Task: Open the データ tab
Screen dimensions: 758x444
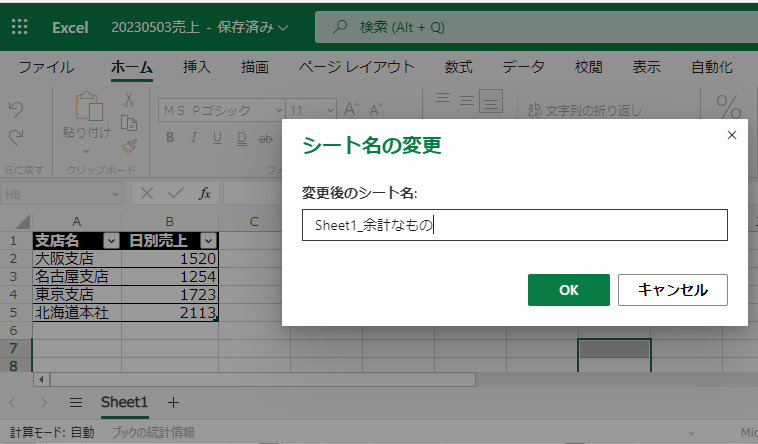Action: (524, 67)
